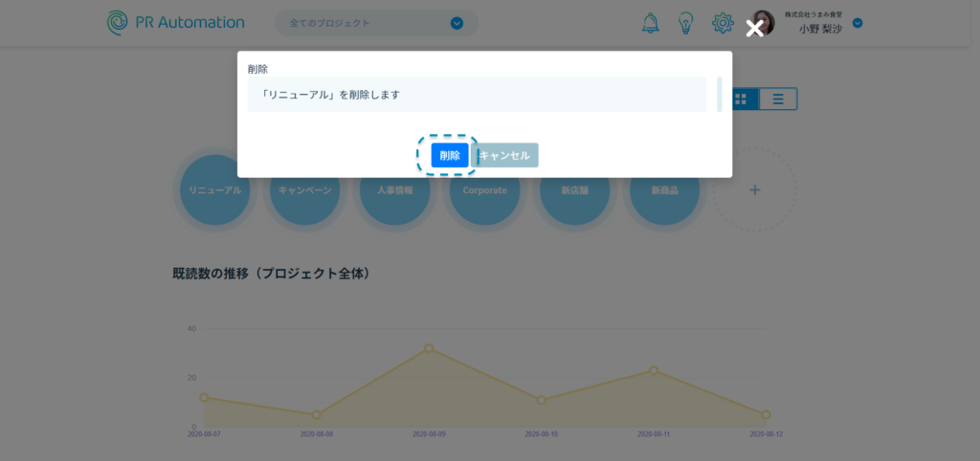Image resolution: width=980 pixels, height=461 pixels.
Task: Open the lightbulb tips icon
Action: [685, 23]
